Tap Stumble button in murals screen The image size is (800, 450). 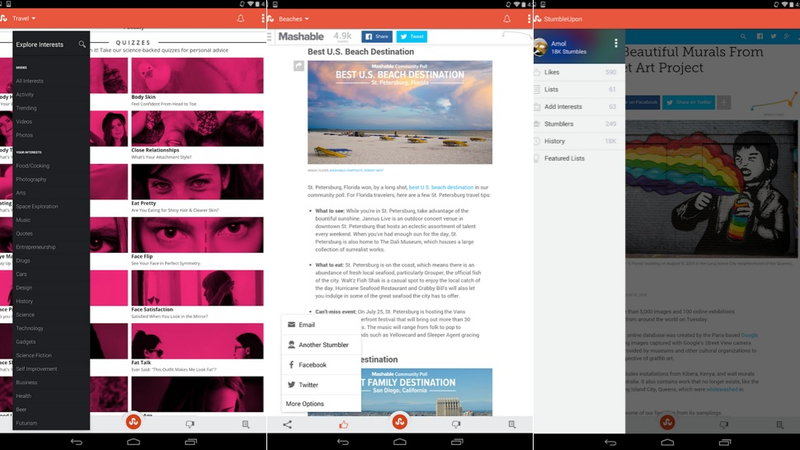[x=667, y=422]
